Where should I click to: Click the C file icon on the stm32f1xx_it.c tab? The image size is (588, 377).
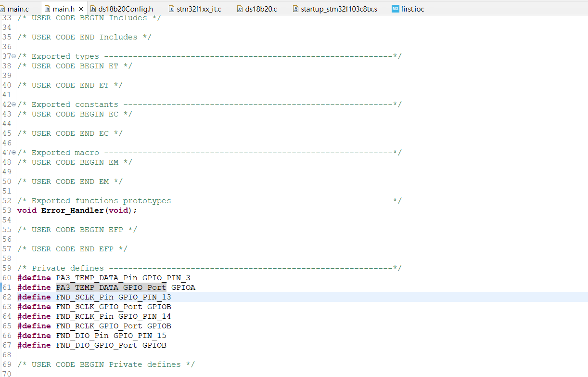point(171,9)
